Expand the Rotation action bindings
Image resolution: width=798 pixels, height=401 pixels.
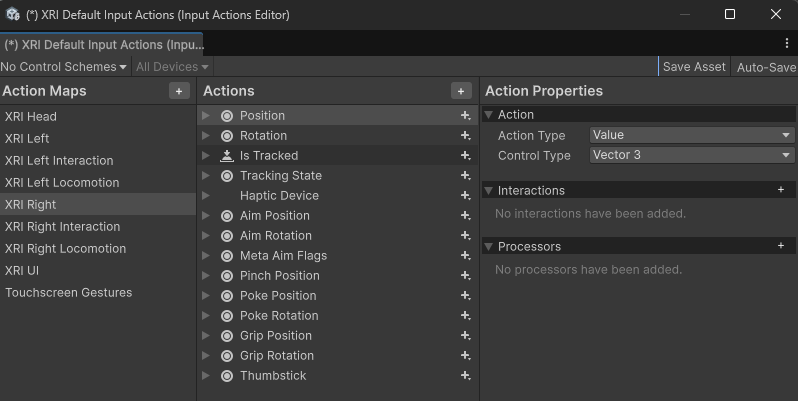(206, 136)
